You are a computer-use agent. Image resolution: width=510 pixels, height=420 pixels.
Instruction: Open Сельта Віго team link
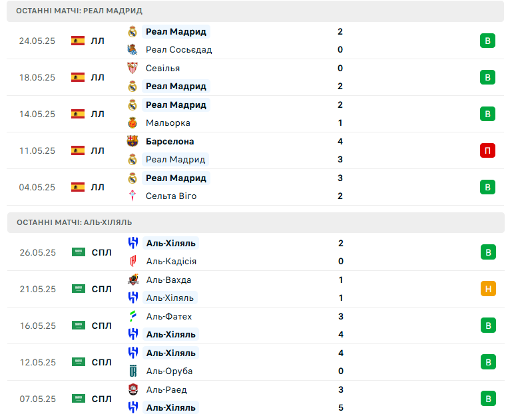click(x=171, y=196)
